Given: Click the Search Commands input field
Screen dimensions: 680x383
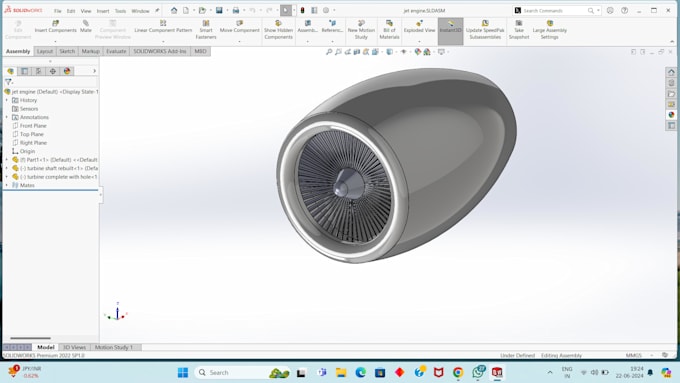Looking at the screenshot, I should click(554, 10).
